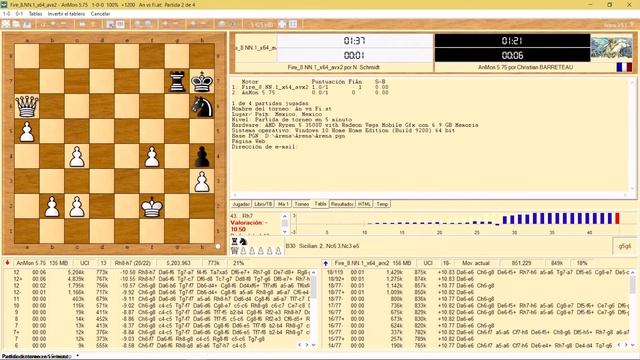Viewport: 640px width, 360px height.
Task: Click the first magnifier icon in the toolbar
Action: (138, 24)
